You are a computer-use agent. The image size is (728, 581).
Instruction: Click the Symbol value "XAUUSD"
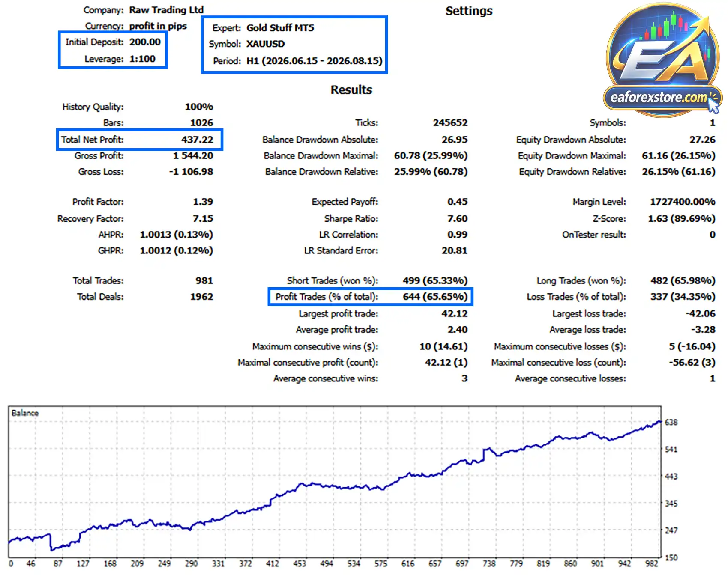coord(265,44)
